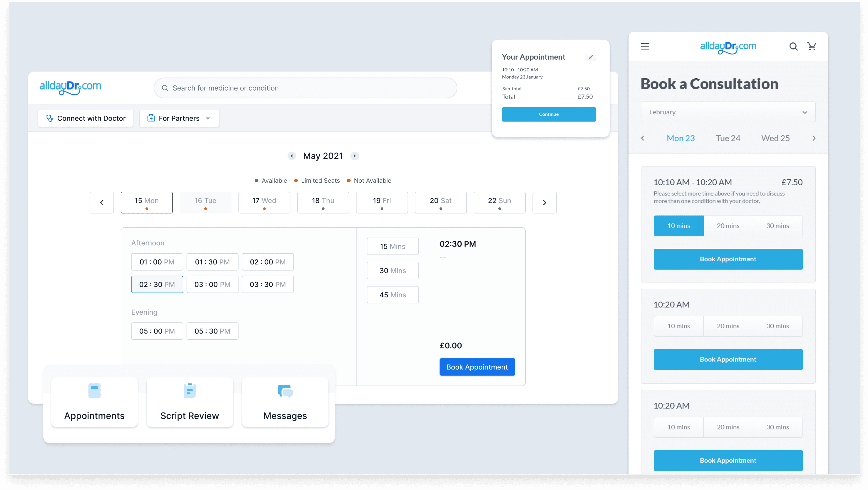Go to previous days in mobile date row
The width and height of the screenshot is (868, 490).
643,138
